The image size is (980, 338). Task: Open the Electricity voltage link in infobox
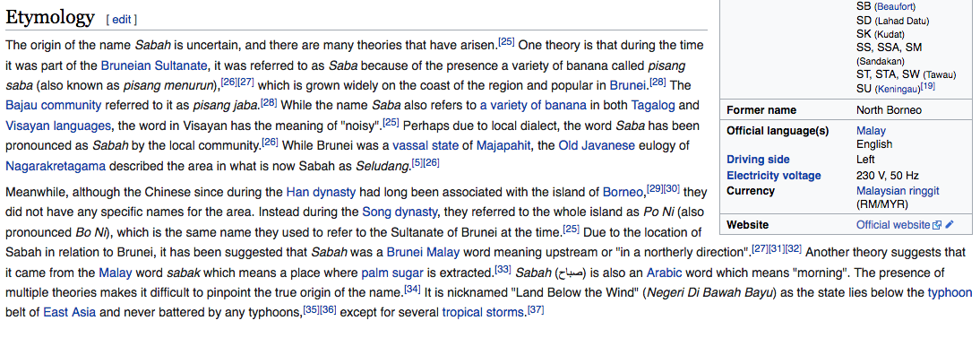[774, 175]
